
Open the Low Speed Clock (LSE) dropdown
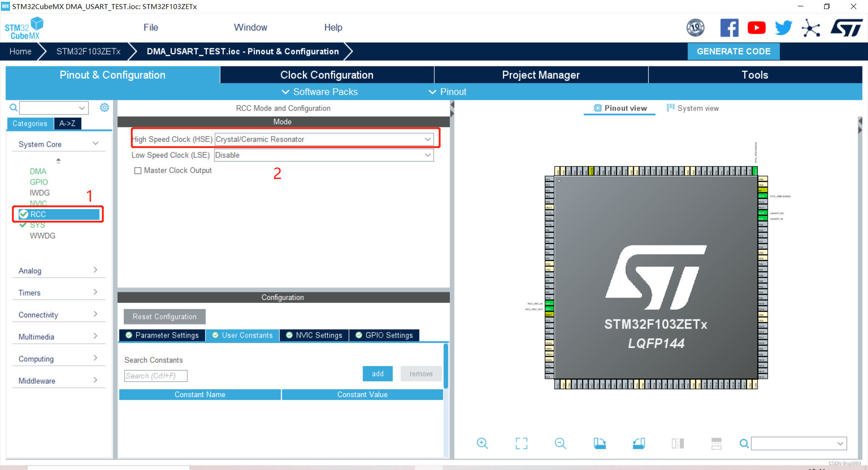point(427,155)
